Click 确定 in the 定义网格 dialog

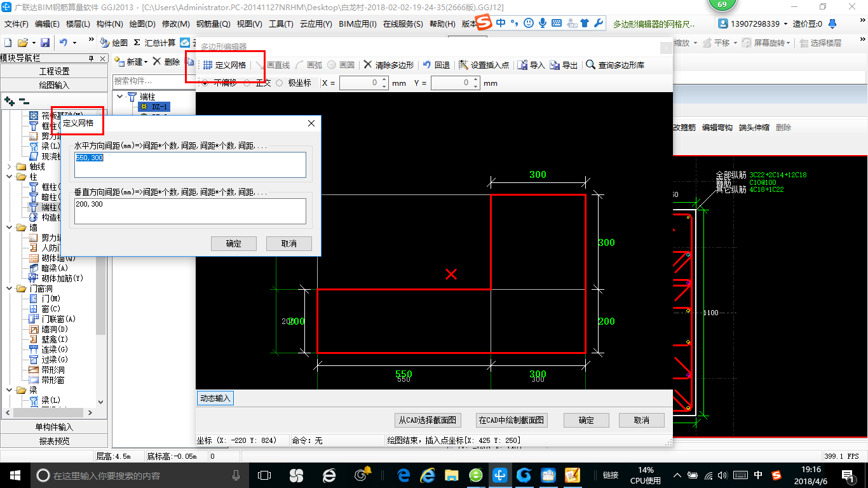[234, 243]
